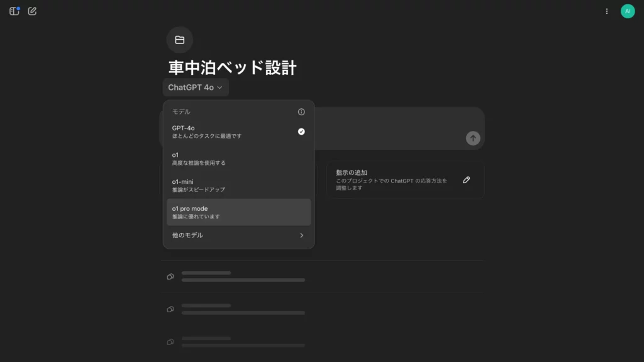The width and height of the screenshot is (644, 362).
Task: Select o1 pro mode menu entry
Action: [238, 212]
